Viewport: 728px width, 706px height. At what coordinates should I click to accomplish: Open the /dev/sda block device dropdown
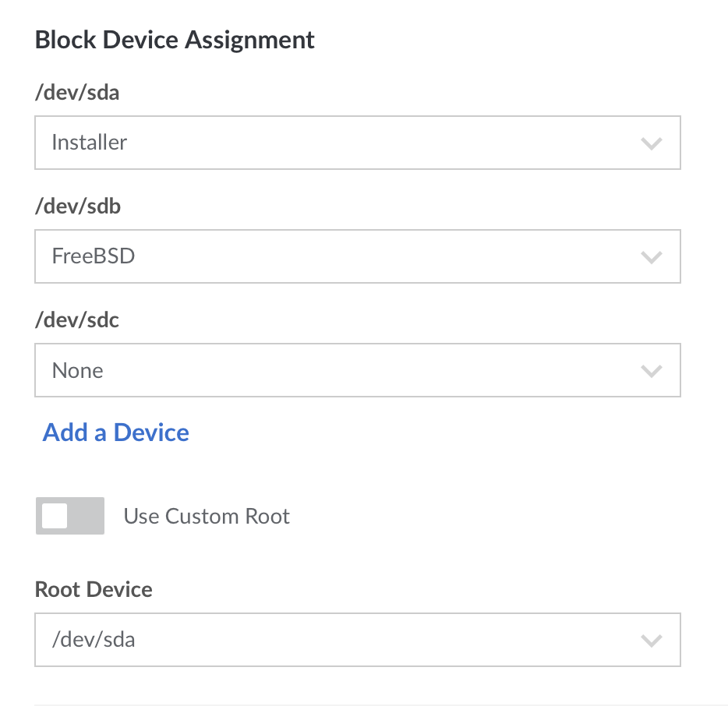[x=357, y=143]
